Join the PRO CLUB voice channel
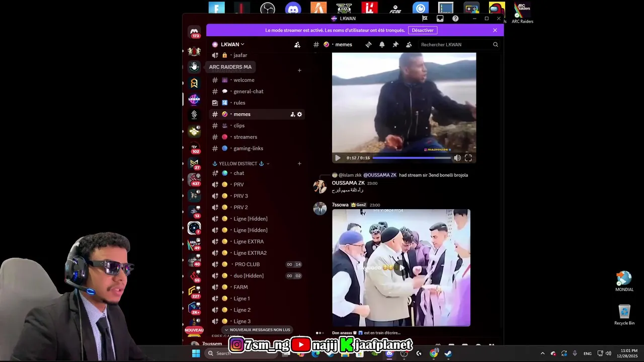The image size is (644, 362). 256,264
